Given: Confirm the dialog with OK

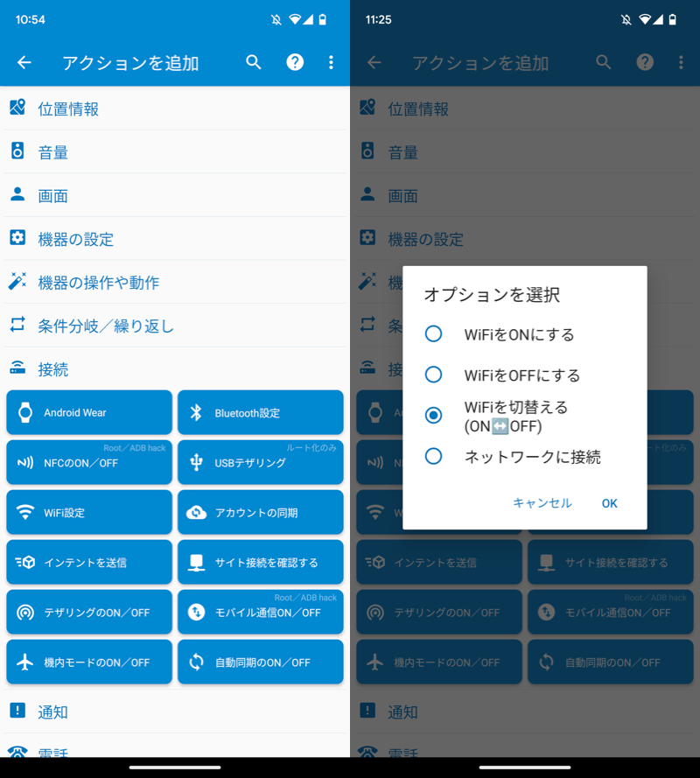Looking at the screenshot, I should (609, 503).
